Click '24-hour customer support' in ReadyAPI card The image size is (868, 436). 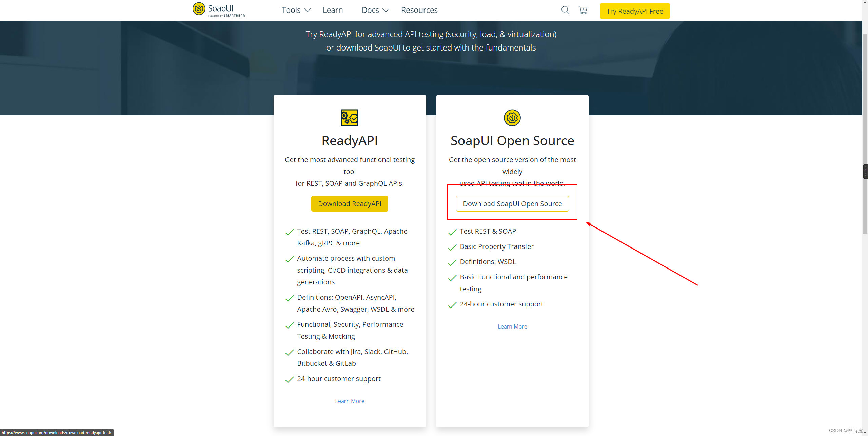339,379
